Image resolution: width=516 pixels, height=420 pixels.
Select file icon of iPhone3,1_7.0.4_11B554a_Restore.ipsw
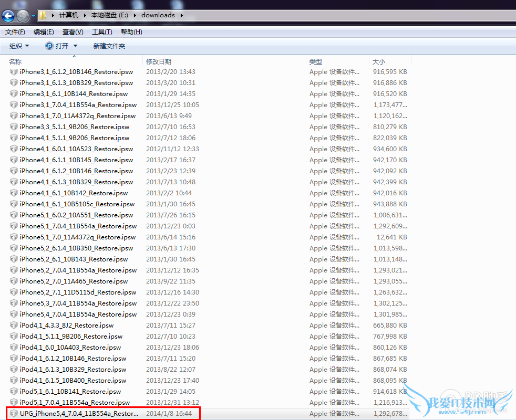point(14,104)
